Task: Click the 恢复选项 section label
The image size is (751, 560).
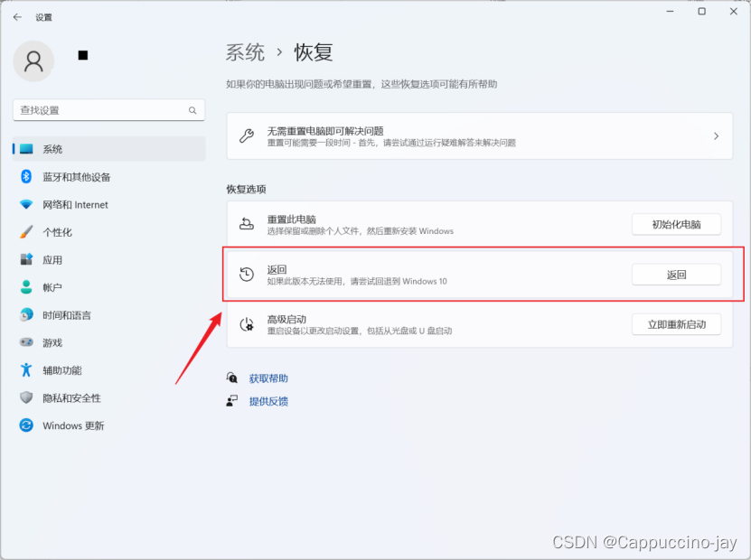Action: pyautogui.click(x=246, y=189)
